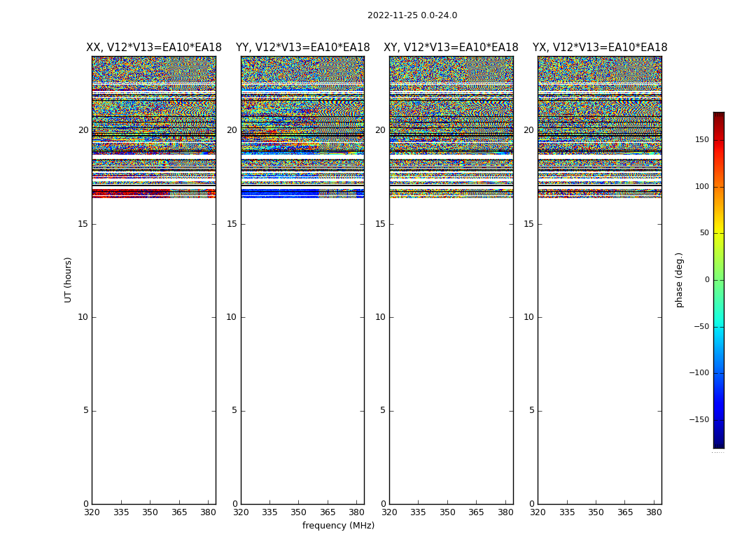Click the 'phase (deg.)' colorbar label

tap(679, 280)
